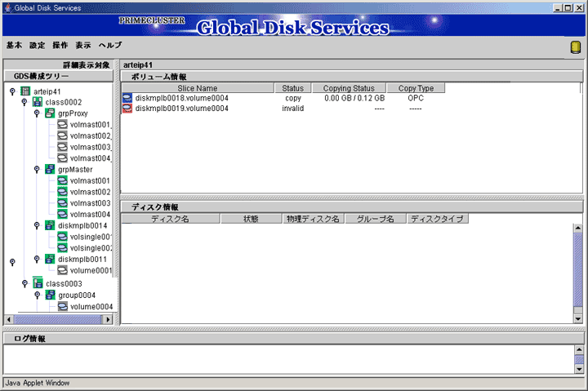Click the 0.00 GB / 0.12 GB copying status cell

click(x=354, y=98)
